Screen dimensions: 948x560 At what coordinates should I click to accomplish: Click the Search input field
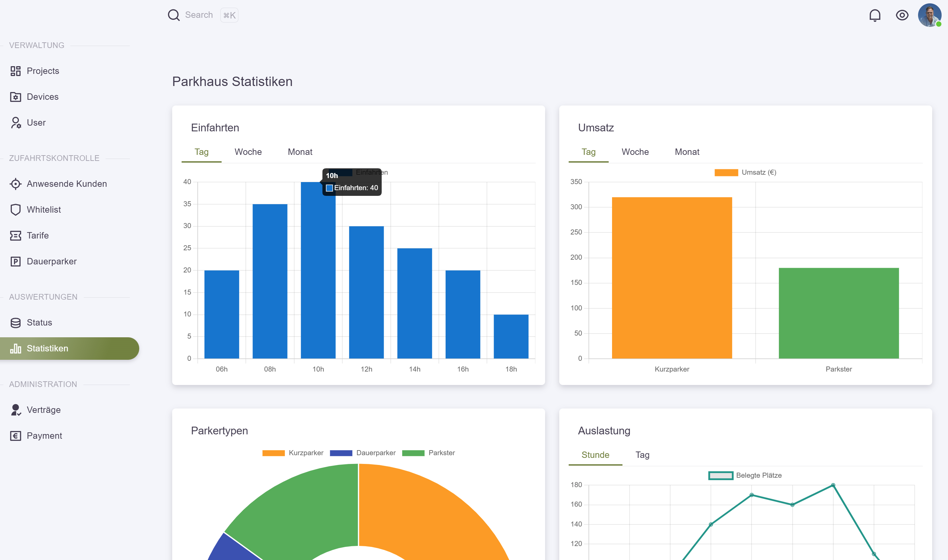click(199, 15)
